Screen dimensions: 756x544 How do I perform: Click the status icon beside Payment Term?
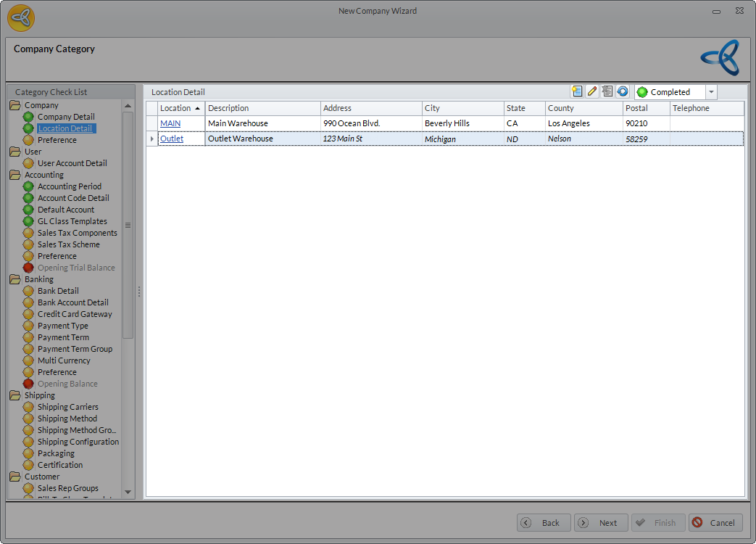(x=28, y=337)
